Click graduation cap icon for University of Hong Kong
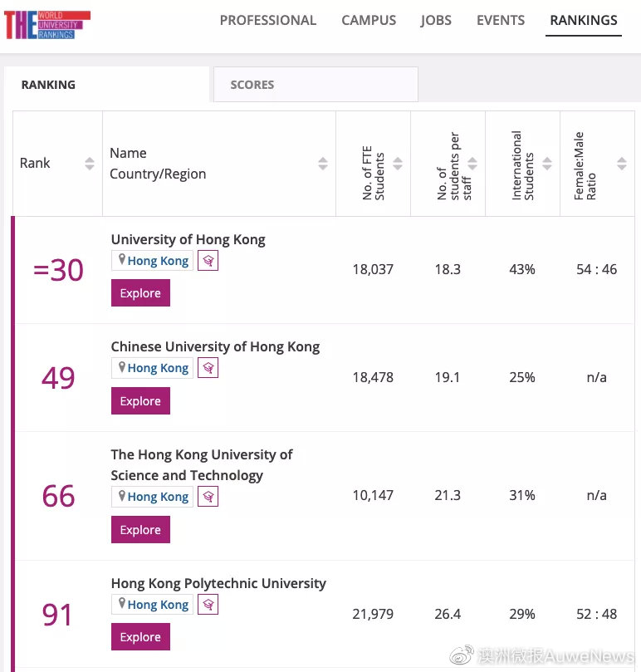 click(x=208, y=261)
